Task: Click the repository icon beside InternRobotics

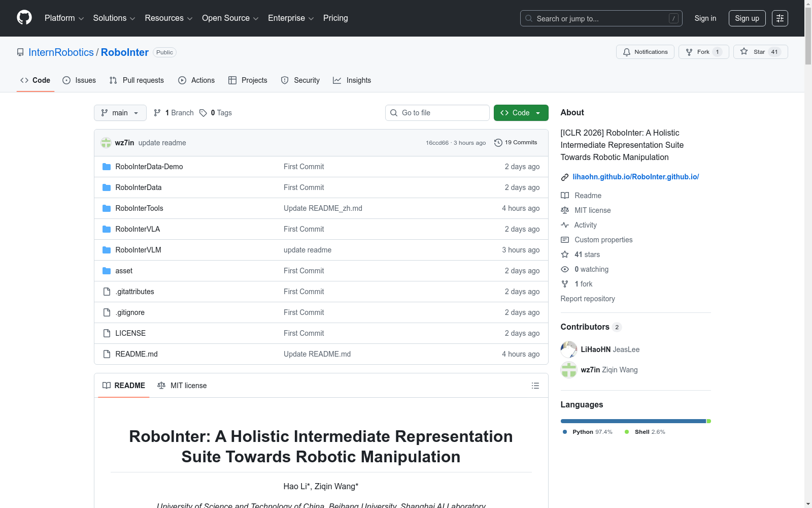Action: tap(20, 52)
